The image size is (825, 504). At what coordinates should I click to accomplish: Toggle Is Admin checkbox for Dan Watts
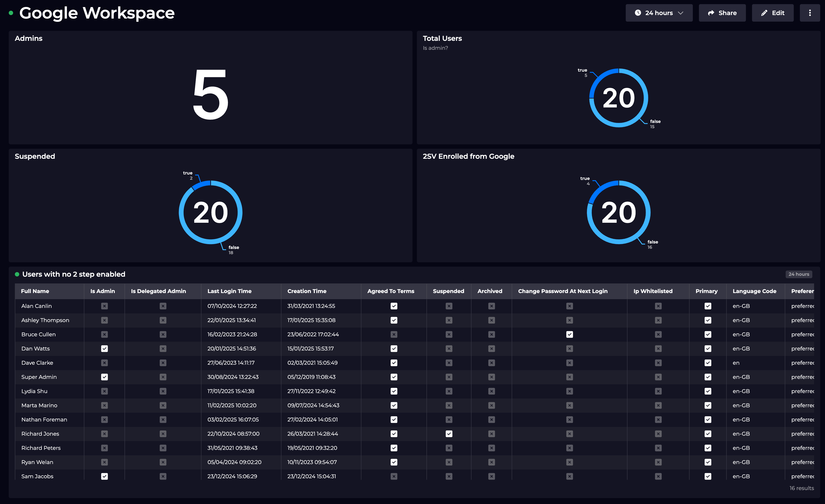[x=104, y=348]
